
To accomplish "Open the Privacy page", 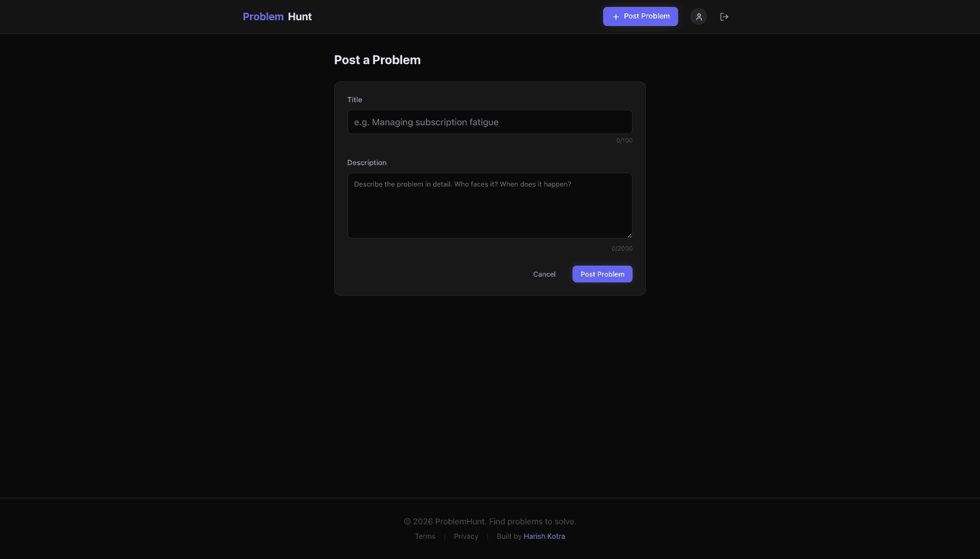I will tap(466, 536).
